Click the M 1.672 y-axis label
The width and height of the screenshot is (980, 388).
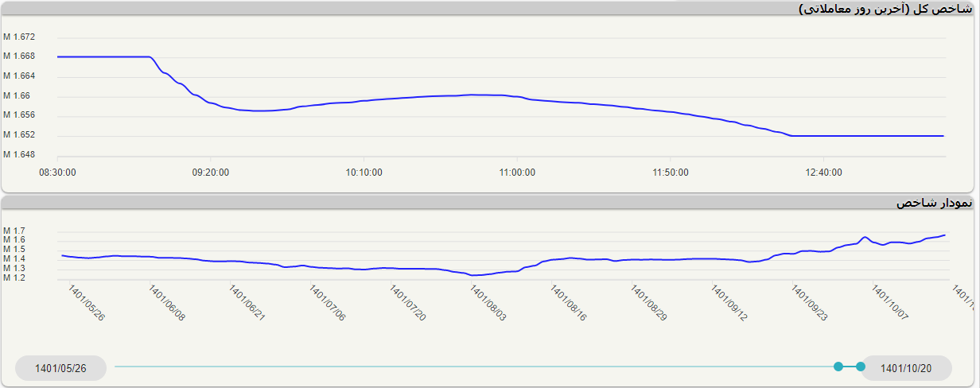19,37
